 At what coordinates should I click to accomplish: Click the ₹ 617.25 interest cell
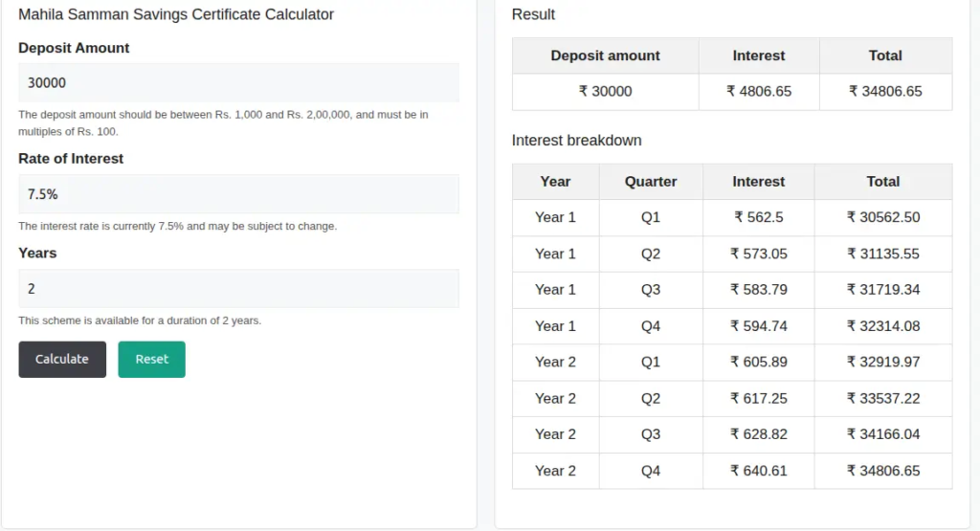759,399
